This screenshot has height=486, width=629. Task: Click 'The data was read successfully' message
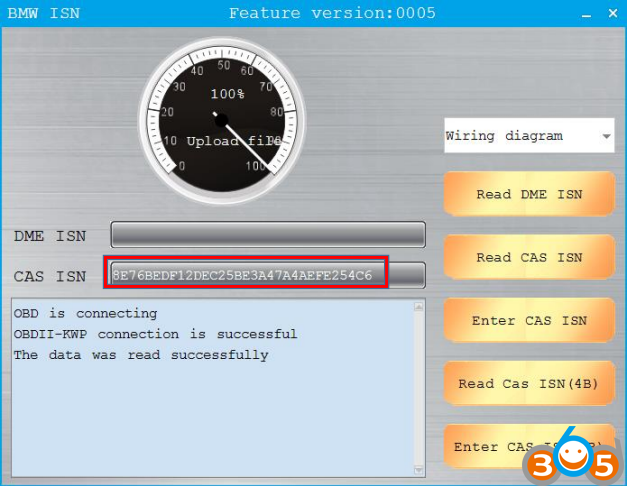(141, 355)
